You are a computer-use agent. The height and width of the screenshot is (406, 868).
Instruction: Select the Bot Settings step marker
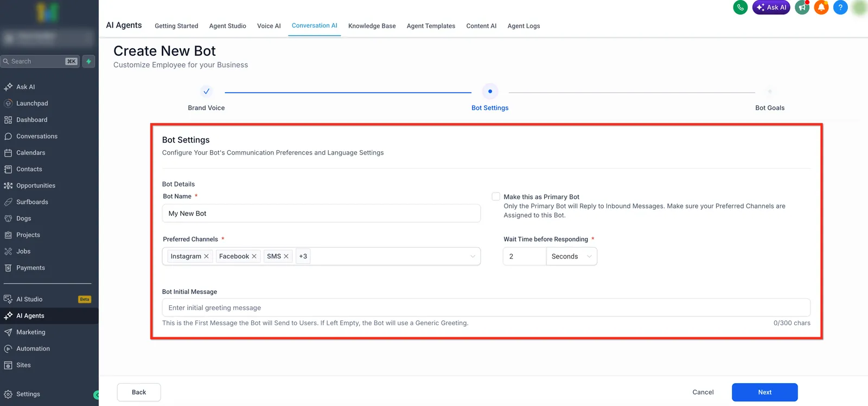[490, 92]
